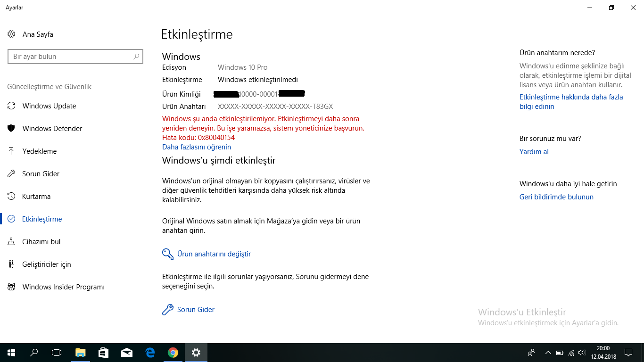Click error code text 0x80040154
Image resolution: width=644 pixels, height=362 pixels.
coord(216,138)
